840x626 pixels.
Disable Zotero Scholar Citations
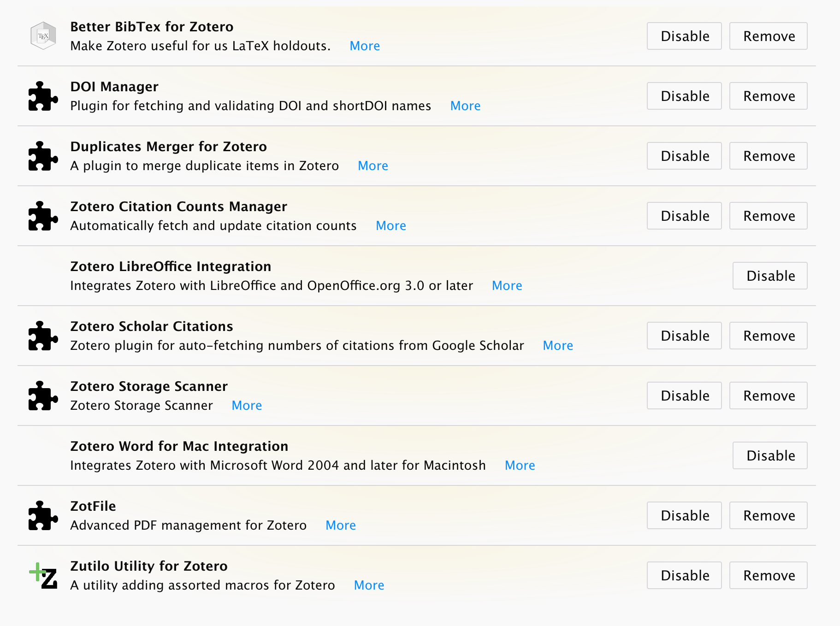click(x=684, y=336)
